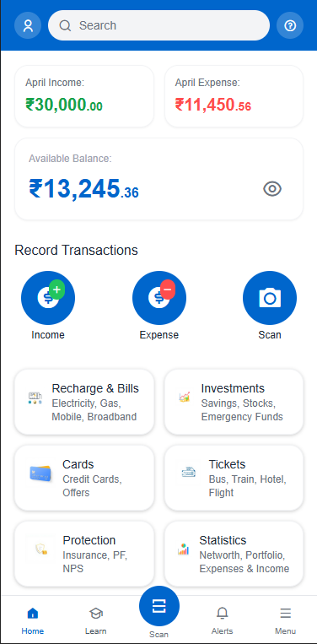This screenshot has height=644, width=317.
Task: Toggle balance visibility with eye icon
Action: pos(272,189)
